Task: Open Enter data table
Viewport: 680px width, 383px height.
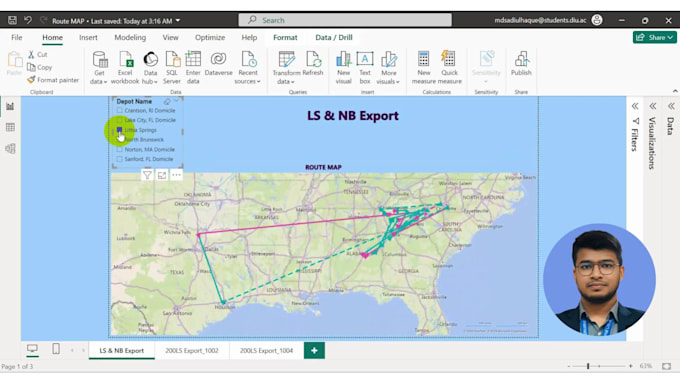Action: (193, 68)
